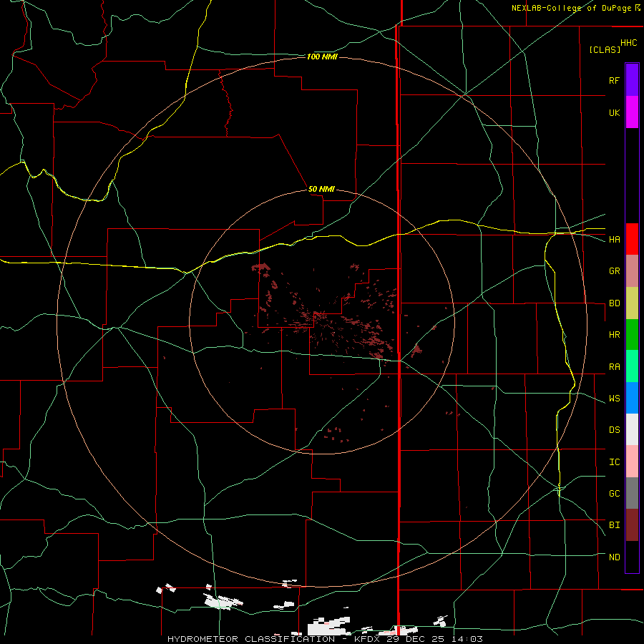Click the HA red legend swatch
Viewport: 644px width, 644px height.
tap(632, 239)
